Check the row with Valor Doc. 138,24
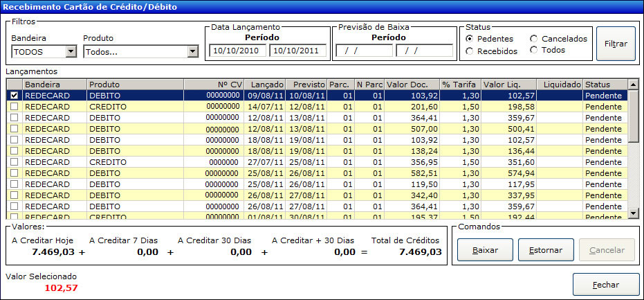The width and height of the screenshot is (644, 300). 15,150
